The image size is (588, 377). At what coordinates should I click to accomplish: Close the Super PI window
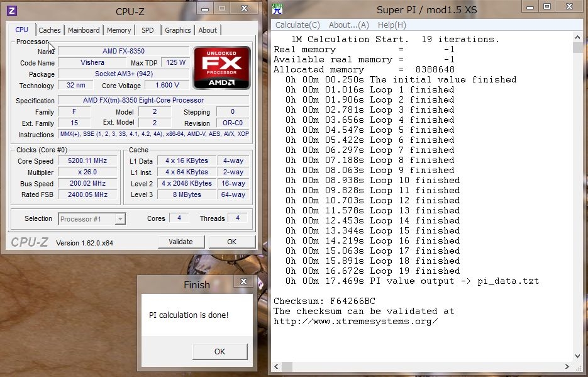pyautogui.click(x=569, y=7)
